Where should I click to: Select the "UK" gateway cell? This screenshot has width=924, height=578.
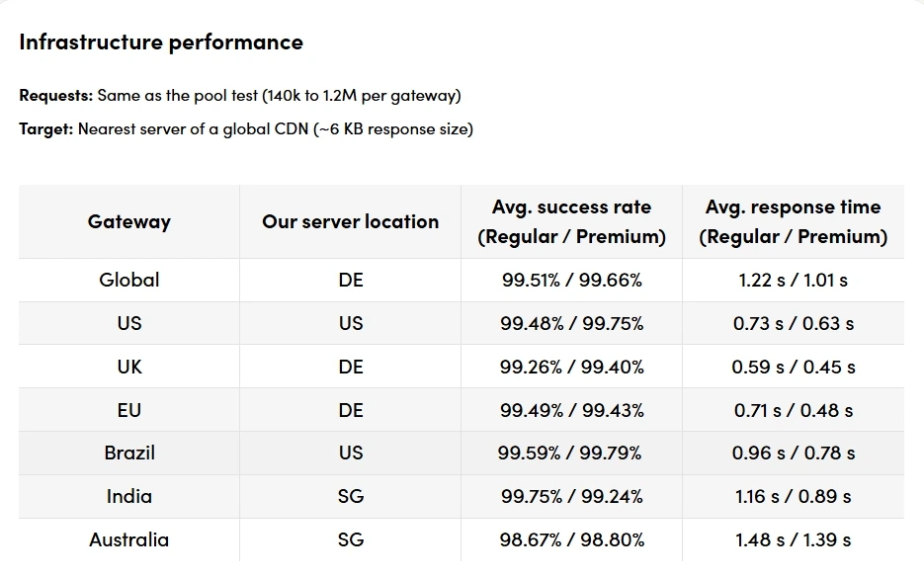[129, 367]
